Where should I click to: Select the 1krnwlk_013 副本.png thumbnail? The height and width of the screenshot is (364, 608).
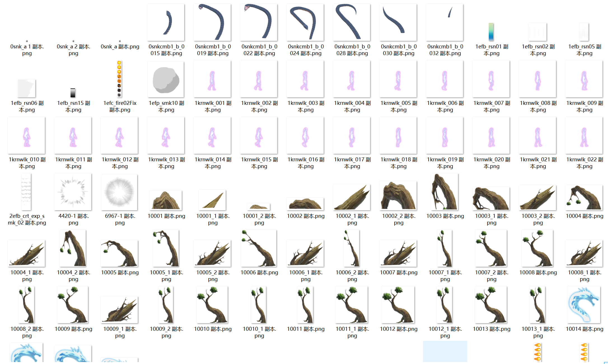[166, 135]
